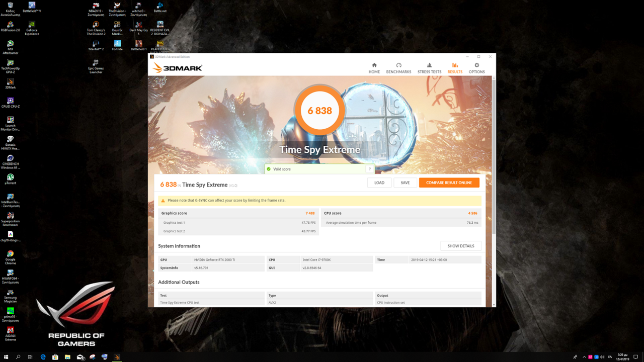Open the TheDivision shortcut icon
This screenshot has width=644, height=362.
117,9
